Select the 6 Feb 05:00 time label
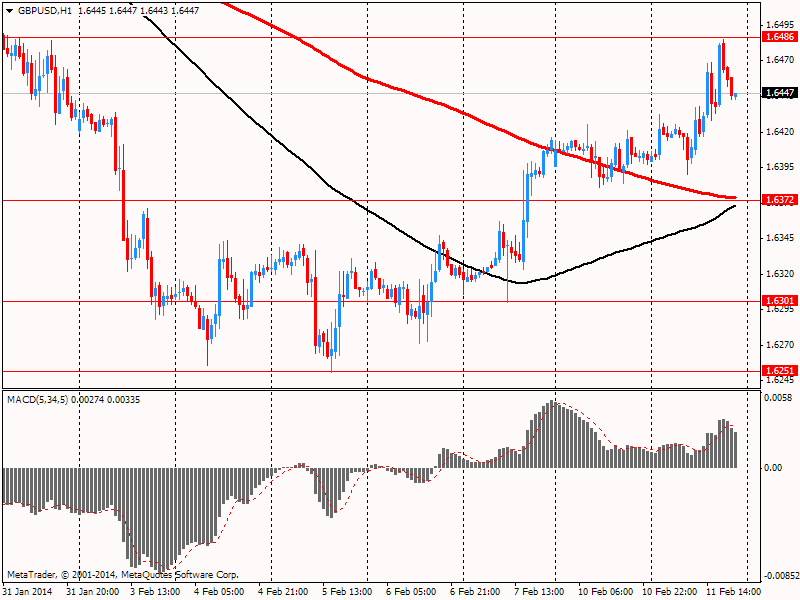This screenshot has width=800, height=600. coord(411,592)
